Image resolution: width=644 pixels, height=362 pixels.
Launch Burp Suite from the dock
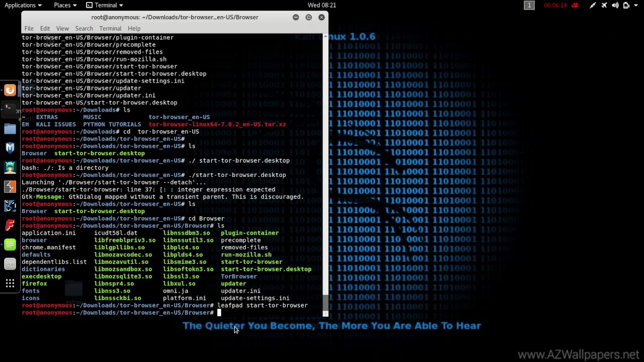[10, 187]
